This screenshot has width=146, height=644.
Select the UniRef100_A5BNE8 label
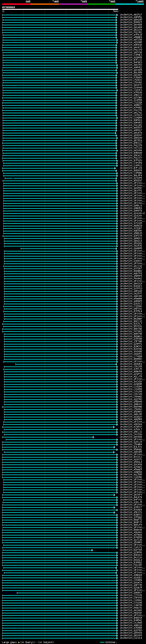pyautogui.click(x=131, y=37)
